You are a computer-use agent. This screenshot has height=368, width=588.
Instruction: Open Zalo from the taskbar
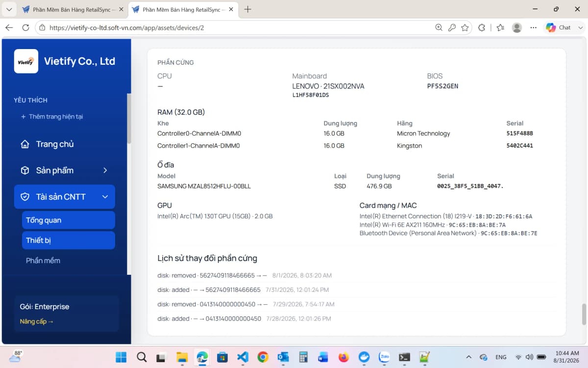coord(384,357)
